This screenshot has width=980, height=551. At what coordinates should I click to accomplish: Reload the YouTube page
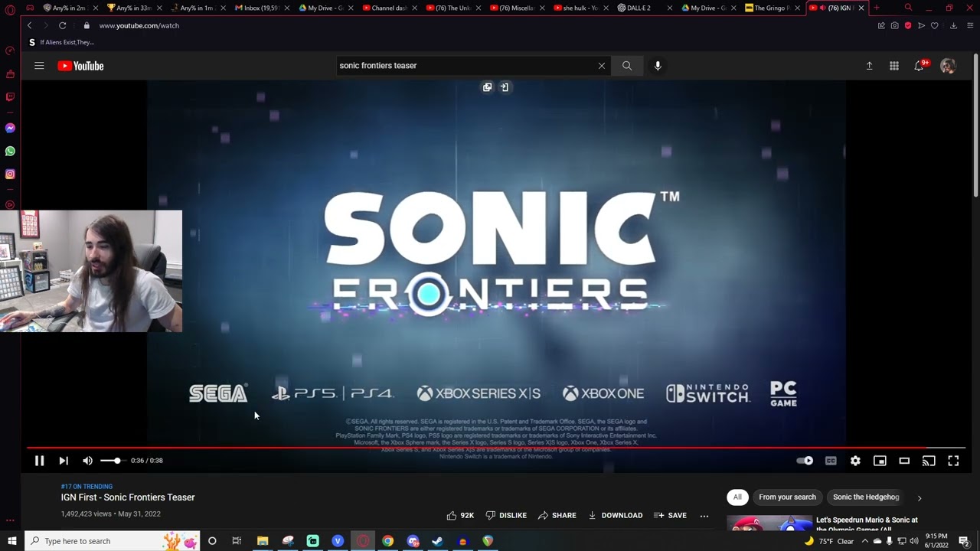tap(63, 25)
